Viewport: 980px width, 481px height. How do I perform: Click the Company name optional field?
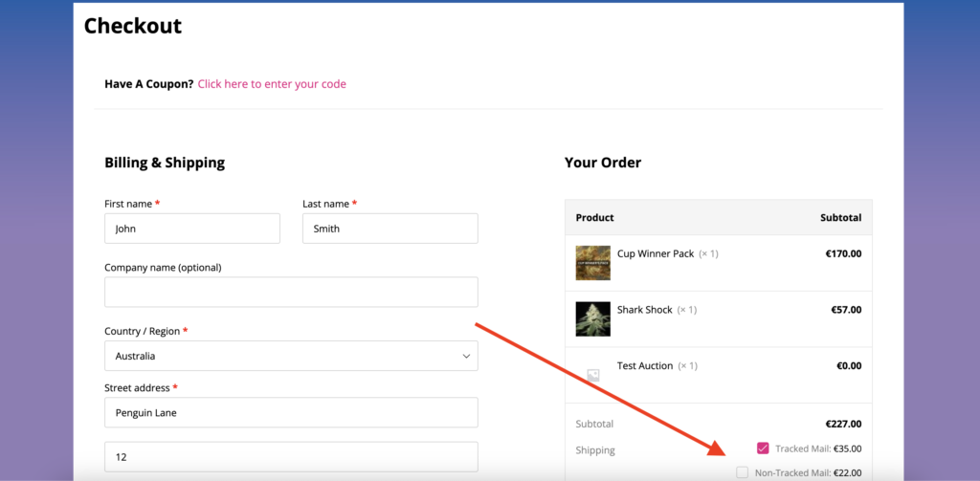coord(290,293)
